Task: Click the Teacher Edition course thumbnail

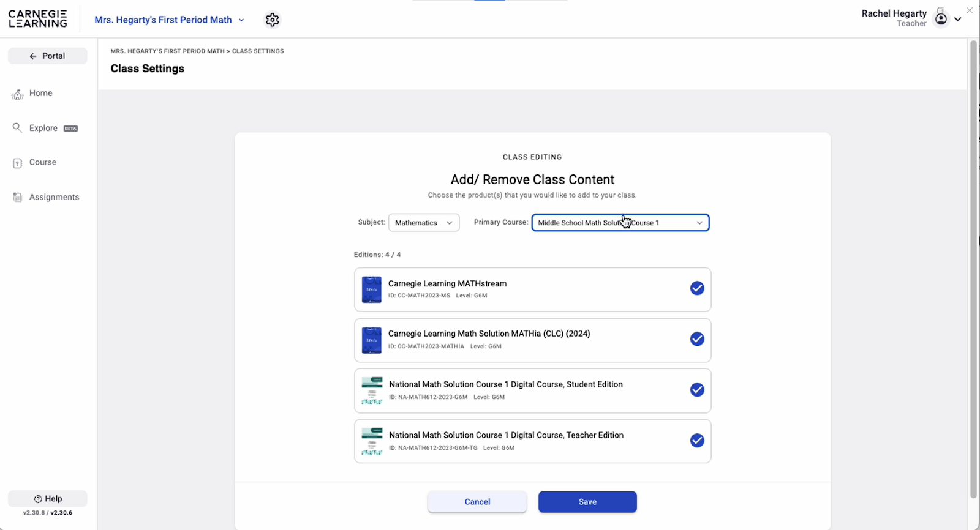Action: tap(372, 441)
